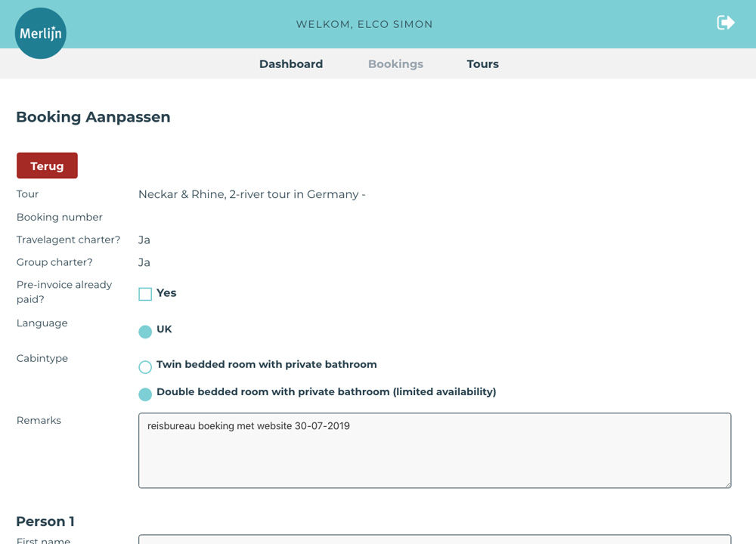756x544 pixels.
Task: Click the Person 1 First name field
Action: [x=435, y=539]
